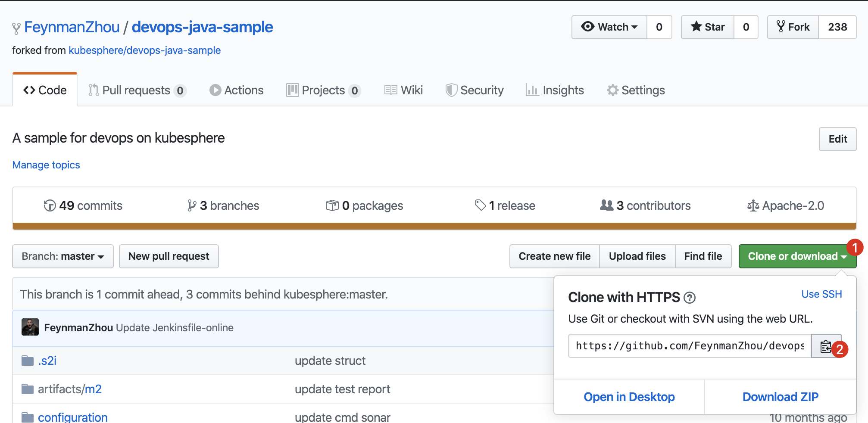
Task: Fork the repository
Action: point(793,27)
